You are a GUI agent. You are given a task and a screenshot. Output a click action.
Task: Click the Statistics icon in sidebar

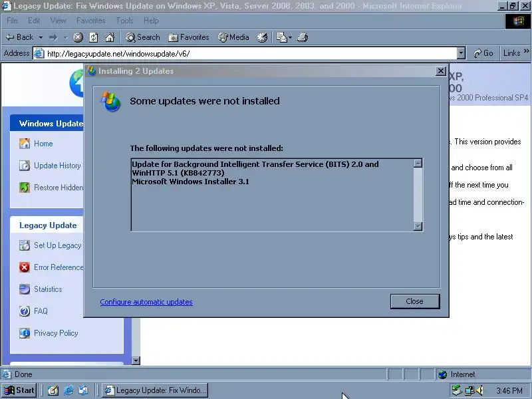click(x=25, y=289)
